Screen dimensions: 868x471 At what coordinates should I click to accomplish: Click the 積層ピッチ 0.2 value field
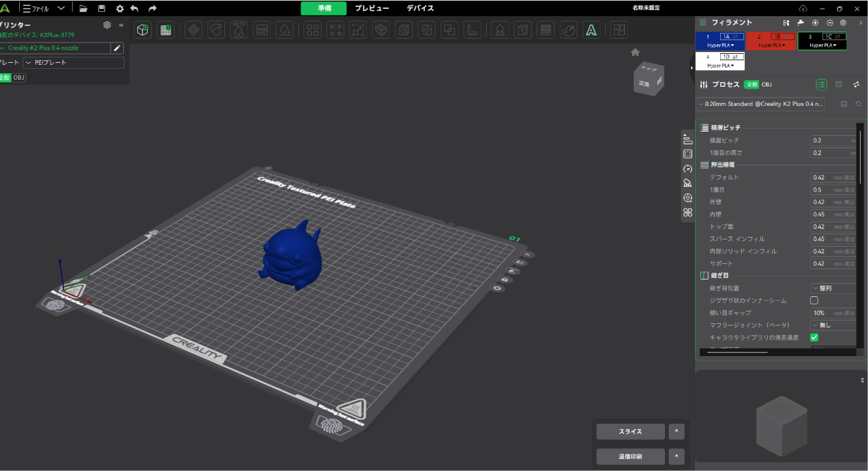pos(833,141)
